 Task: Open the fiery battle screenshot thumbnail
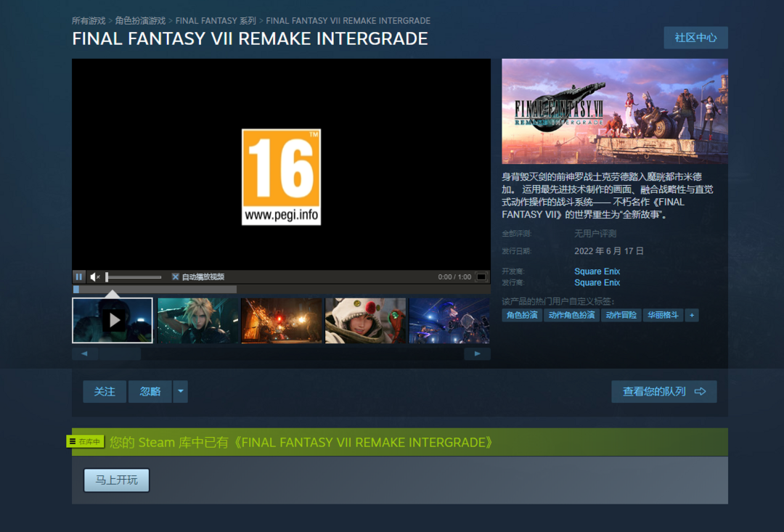[x=282, y=321]
